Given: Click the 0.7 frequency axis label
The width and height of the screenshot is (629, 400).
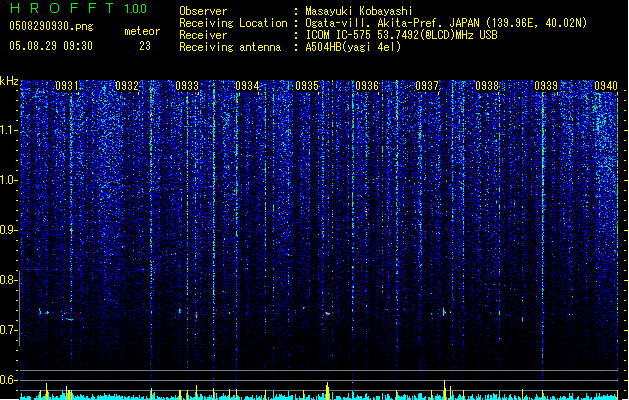Looking at the screenshot, I should tap(9, 330).
